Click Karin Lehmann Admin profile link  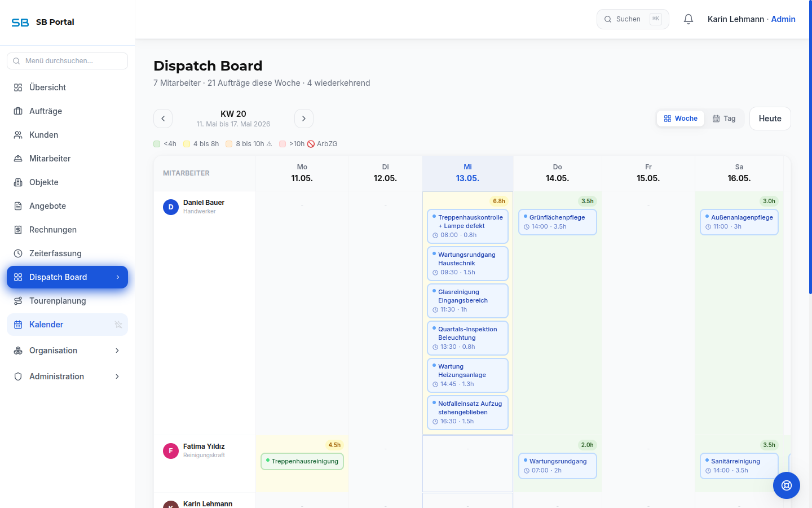click(752, 19)
